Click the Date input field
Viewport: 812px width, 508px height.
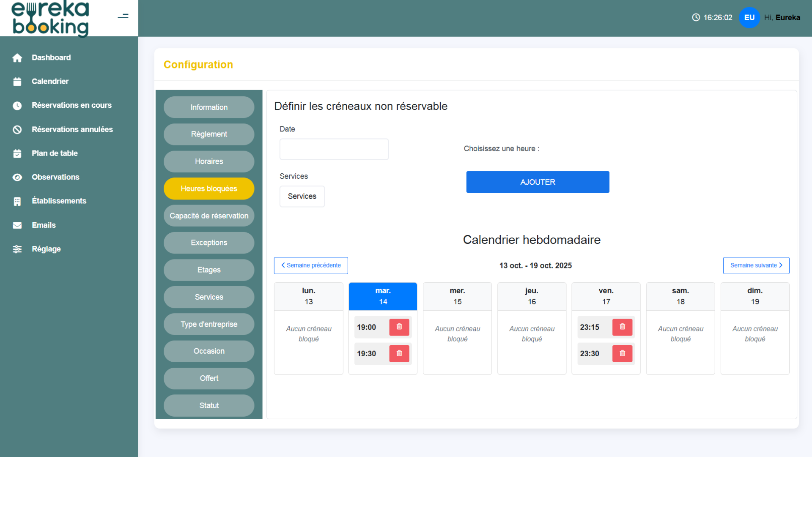tap(334, 149)
